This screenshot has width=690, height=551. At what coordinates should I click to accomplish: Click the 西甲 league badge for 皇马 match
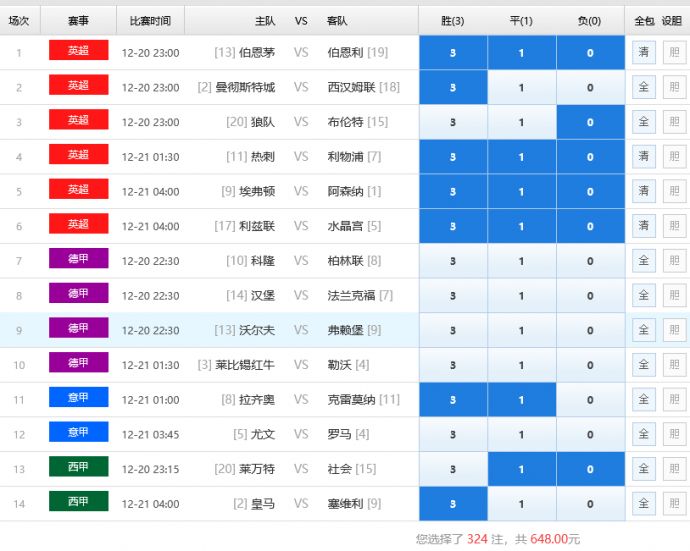(78, 502)
